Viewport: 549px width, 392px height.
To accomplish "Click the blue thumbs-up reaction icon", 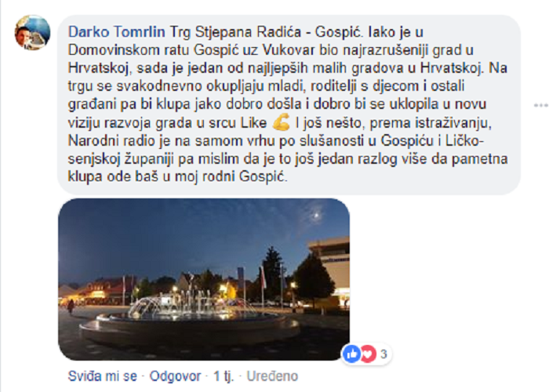I will (351, 354).
